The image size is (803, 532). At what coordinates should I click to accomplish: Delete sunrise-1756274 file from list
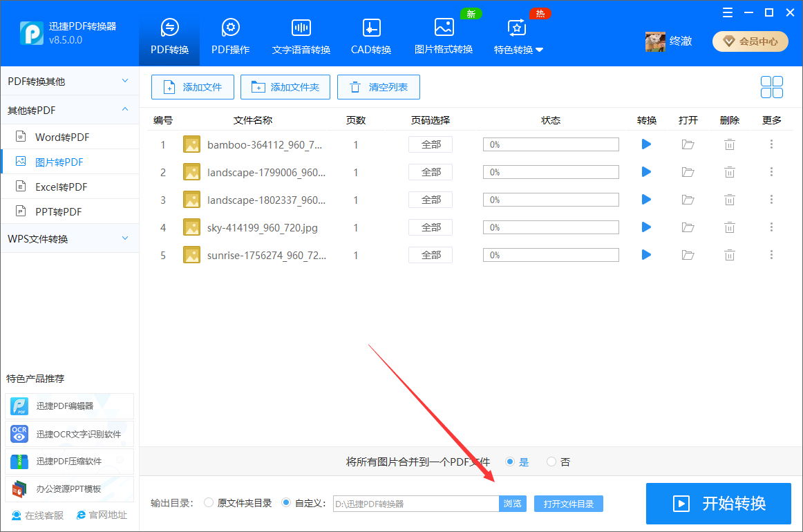pos(729,256)
